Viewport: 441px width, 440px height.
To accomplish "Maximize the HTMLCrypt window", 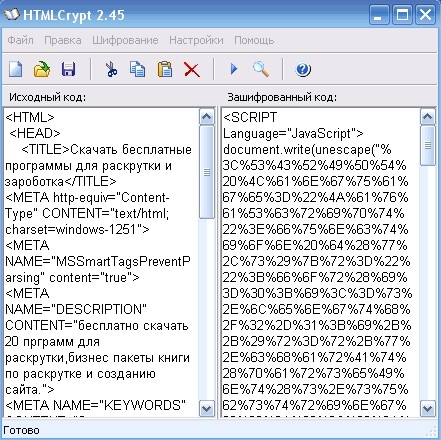I will tap(402, 15).
